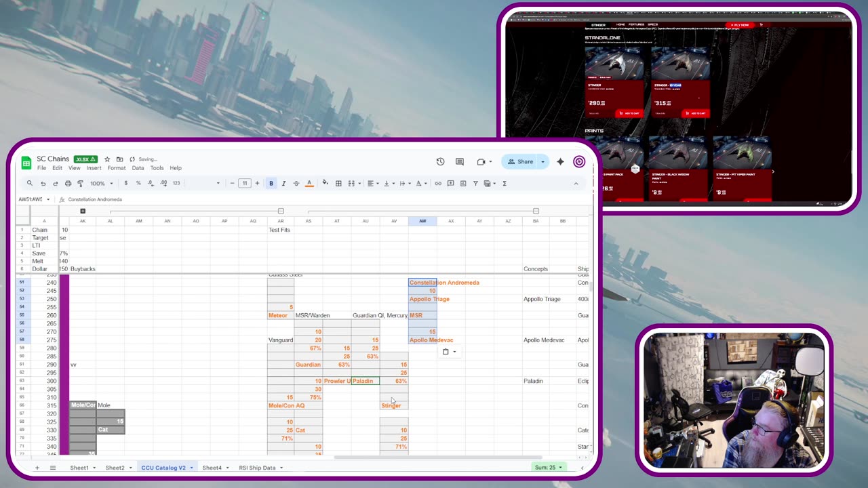
Task: Insert a link from toolbar
Action: 438,183
